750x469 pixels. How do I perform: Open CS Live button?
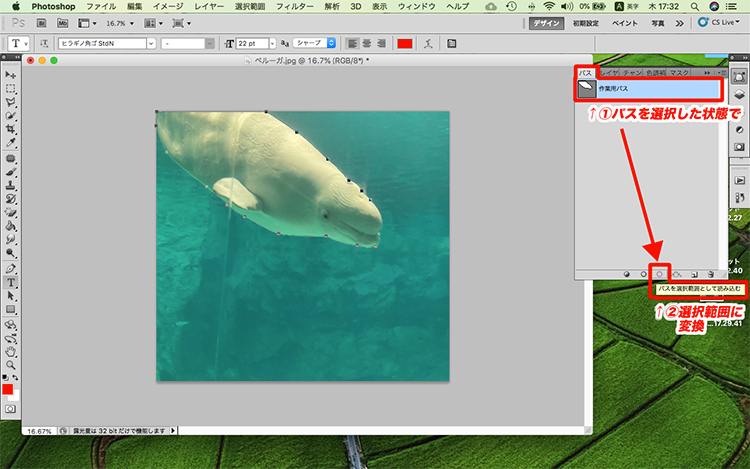pyautogui.click(x=718, y=21)
